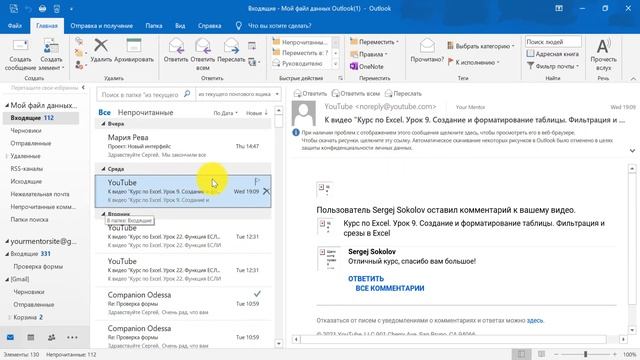This screenshot has height=360, width=640.
Task: Switch to People view in navigation bar
Action: click(51, 337)
